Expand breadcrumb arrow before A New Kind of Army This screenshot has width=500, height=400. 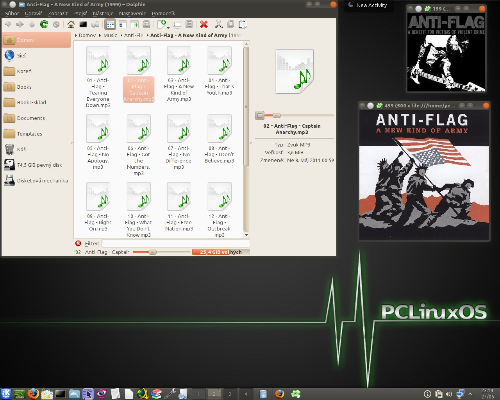pos(147,35)
